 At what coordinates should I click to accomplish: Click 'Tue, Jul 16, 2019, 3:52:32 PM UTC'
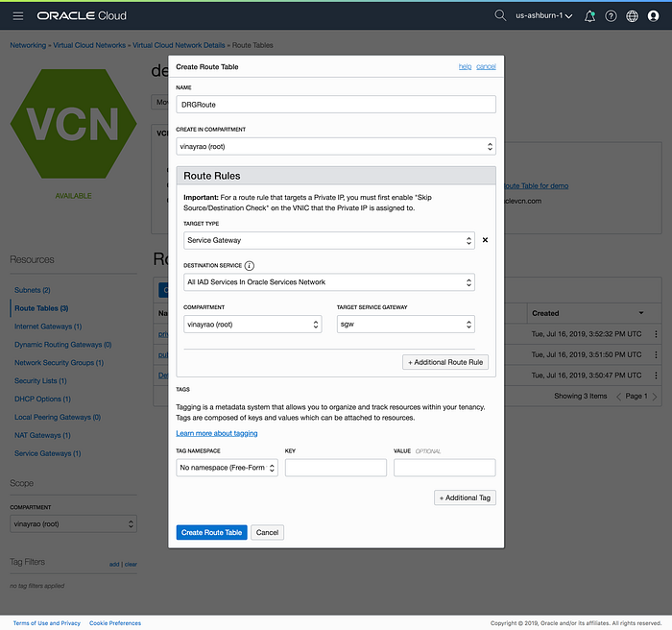587,334
